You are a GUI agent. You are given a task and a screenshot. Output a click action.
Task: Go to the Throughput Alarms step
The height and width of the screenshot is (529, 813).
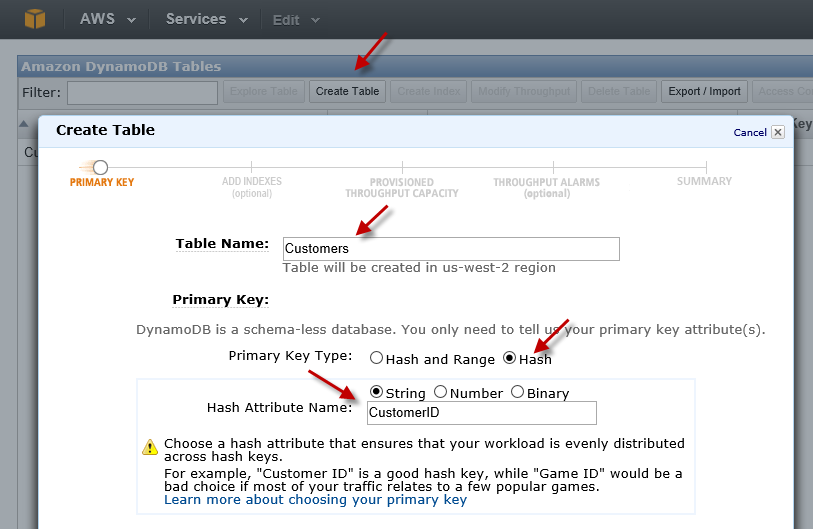point(546,188)
